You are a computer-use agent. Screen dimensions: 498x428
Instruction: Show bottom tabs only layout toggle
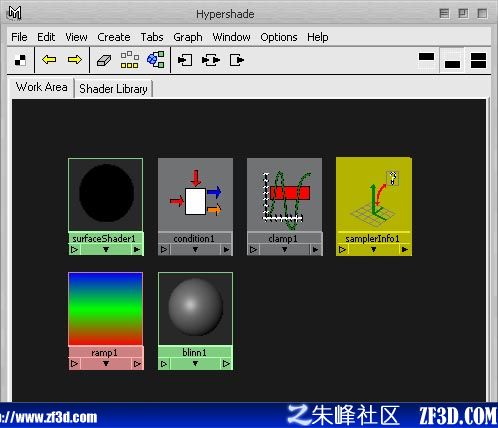pyautogui.click(x=452, y=60)
